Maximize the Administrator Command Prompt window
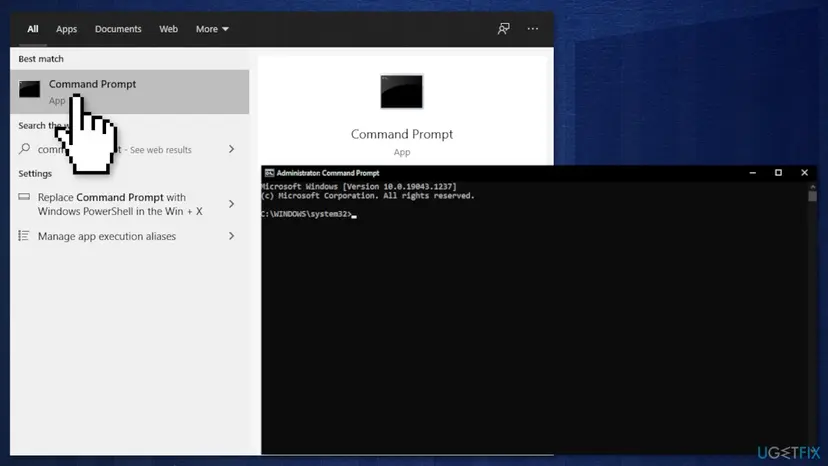828x466 pixels. click(x=778, y=173)
